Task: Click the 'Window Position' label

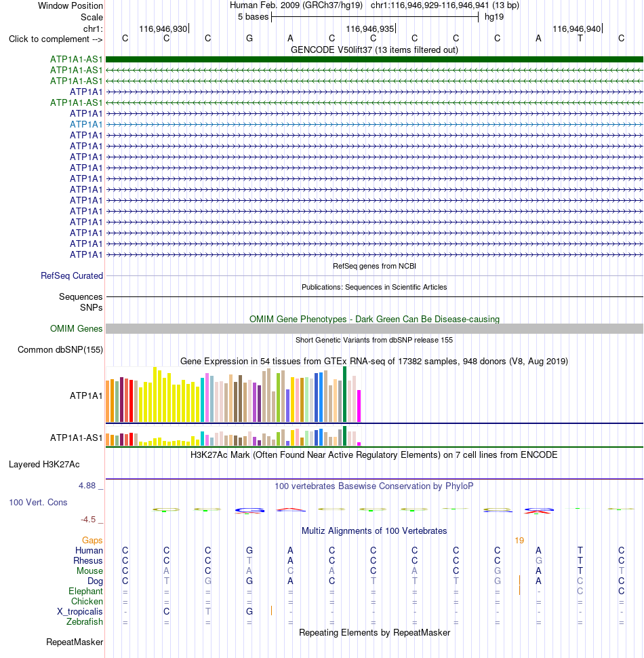Action: pos(70,6)
